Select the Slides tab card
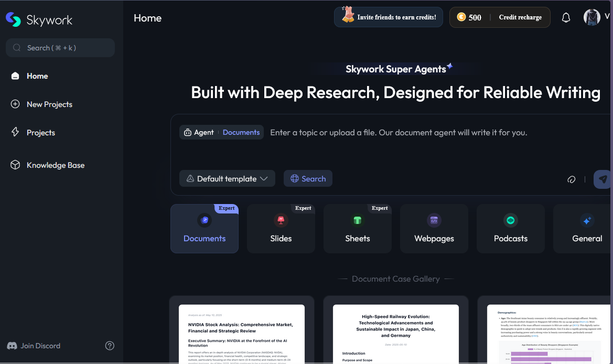Viewport: 613px width, 364px height. tap(281, 229)
